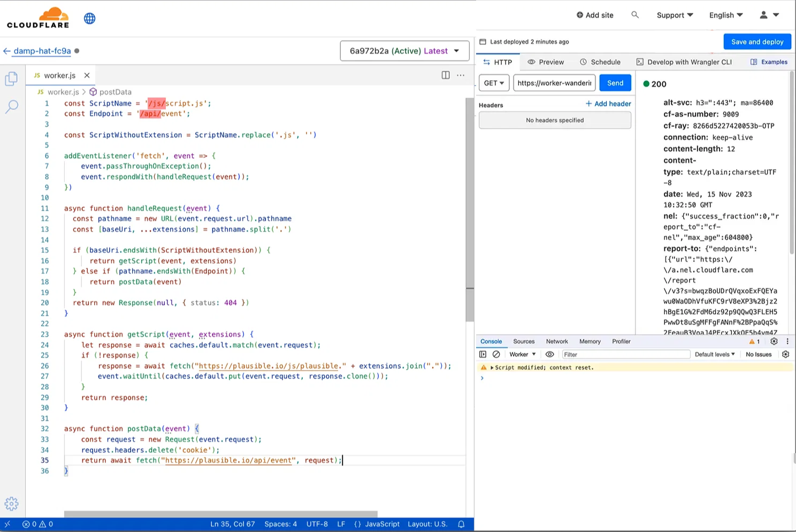Image resolution: width=796 pixels, height=532 pixels.
Task: Open the English language dropdown
Action: (726, 15)
